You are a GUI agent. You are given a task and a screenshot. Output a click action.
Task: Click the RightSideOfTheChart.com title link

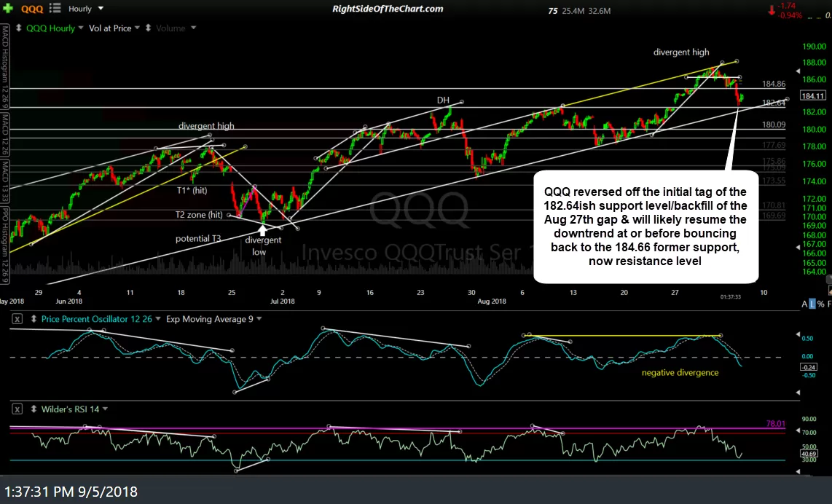click(x=388, y=9)
